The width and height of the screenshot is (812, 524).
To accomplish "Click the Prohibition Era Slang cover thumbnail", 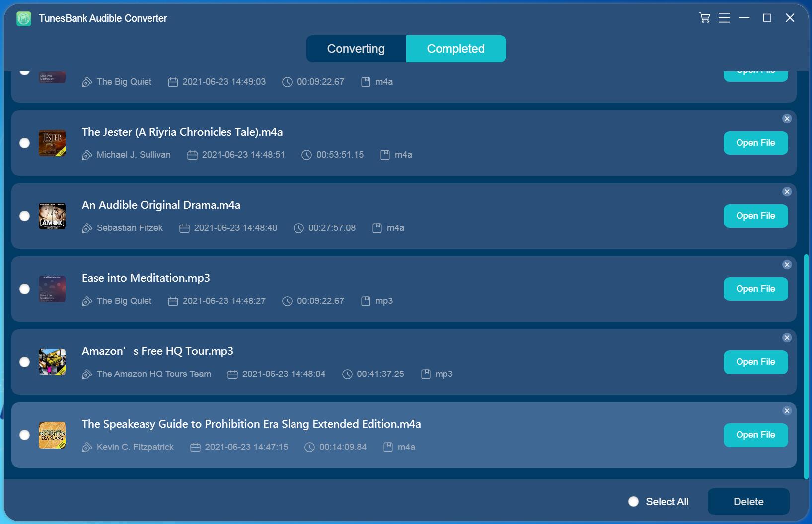I will [x=52, y=435].
